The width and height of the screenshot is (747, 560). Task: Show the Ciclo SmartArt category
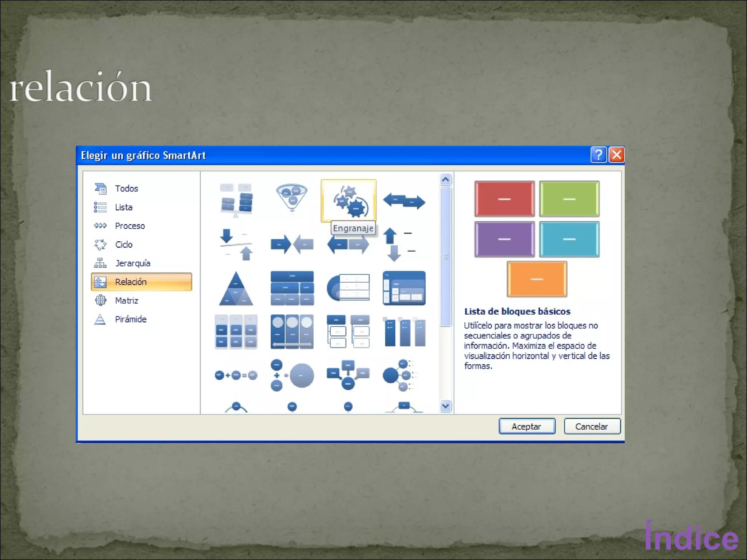124,245
